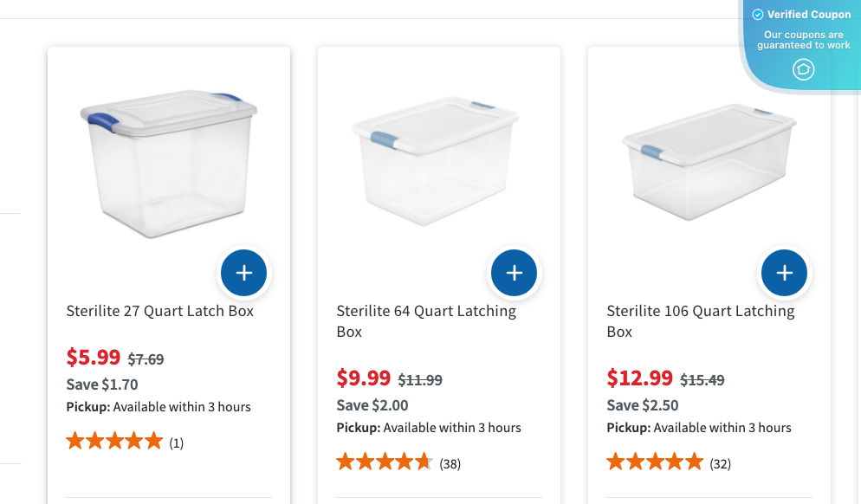Click the star rating of 64 Quart box
The width and height of the screenshot is (861, 504).
coord(385,462)
